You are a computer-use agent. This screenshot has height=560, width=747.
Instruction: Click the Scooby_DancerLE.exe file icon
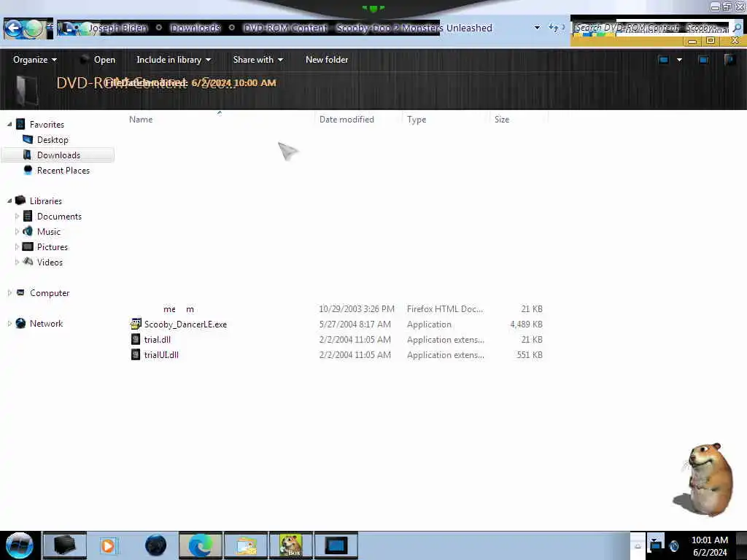[136, 324]
